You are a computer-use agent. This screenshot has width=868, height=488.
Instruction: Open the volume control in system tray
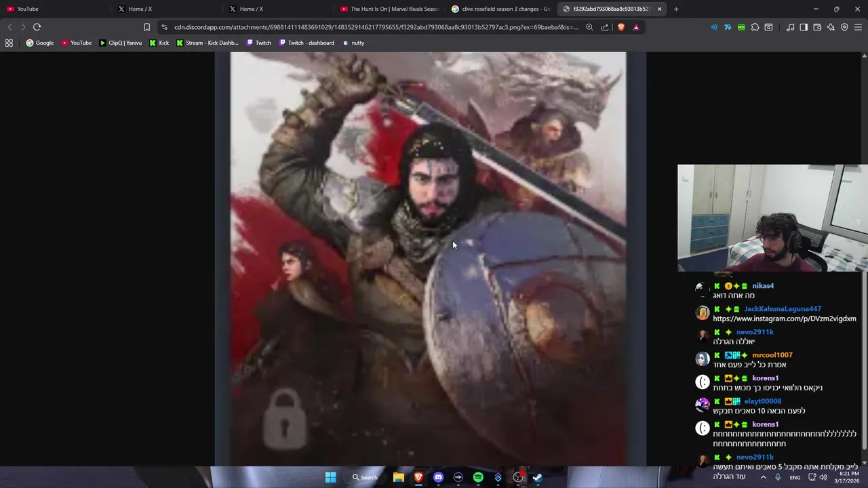tap(823, 477)
